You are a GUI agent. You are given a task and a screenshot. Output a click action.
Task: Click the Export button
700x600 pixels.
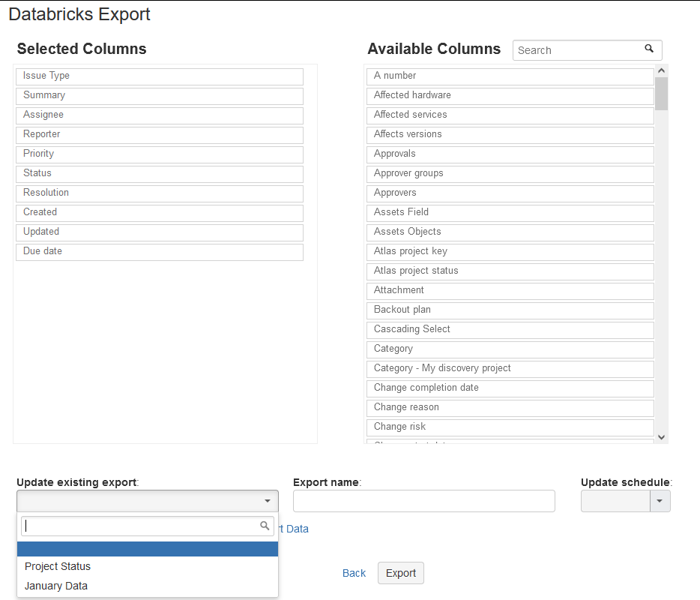(x=401, y=573)
